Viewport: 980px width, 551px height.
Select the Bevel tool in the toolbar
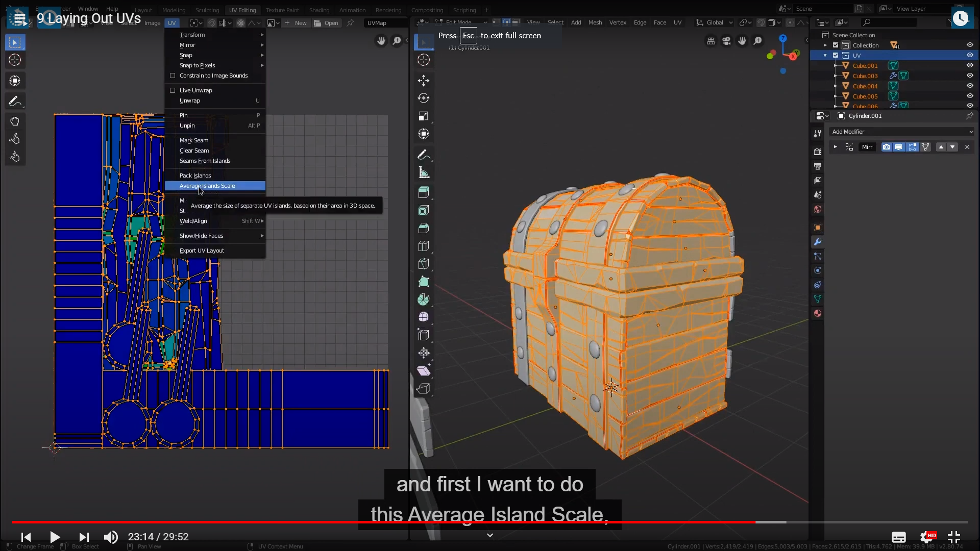point(423,228)
